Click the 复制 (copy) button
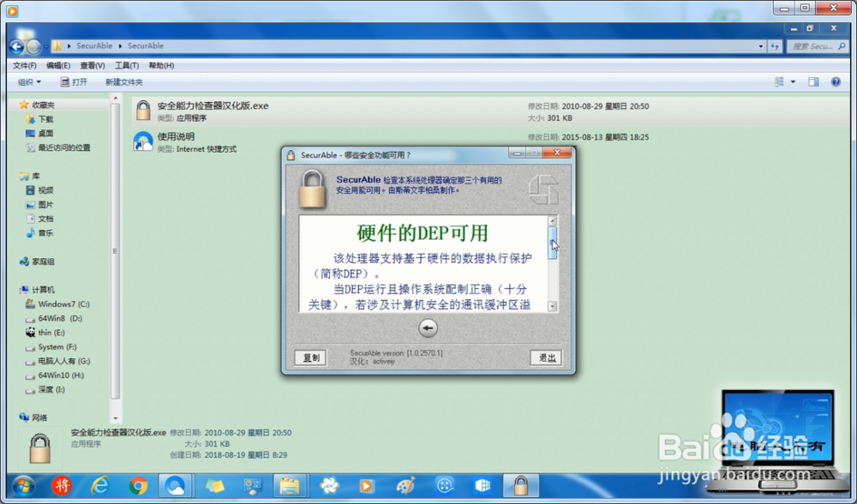Screen dimensions: 857x504 pyautogui.click(x=310, y=357)
